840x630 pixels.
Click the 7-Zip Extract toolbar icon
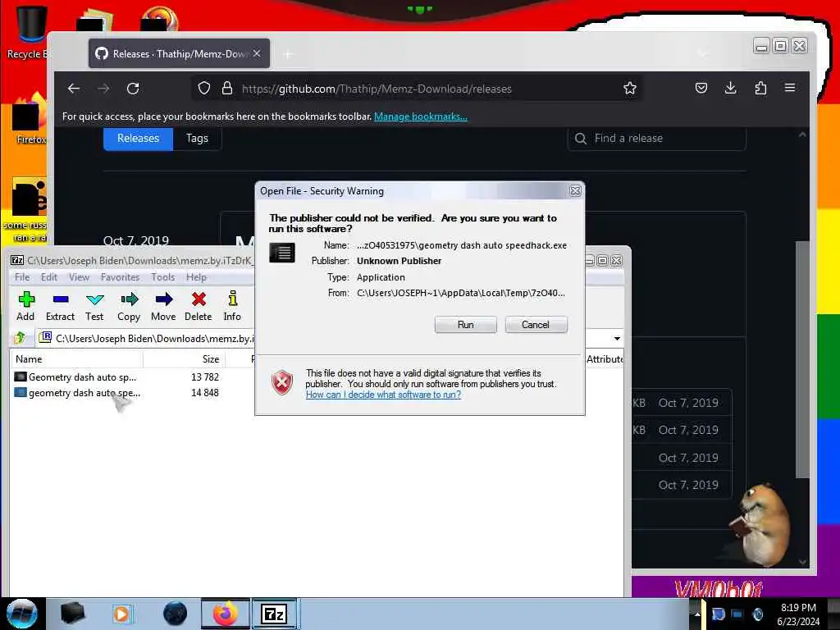point(60,306)
